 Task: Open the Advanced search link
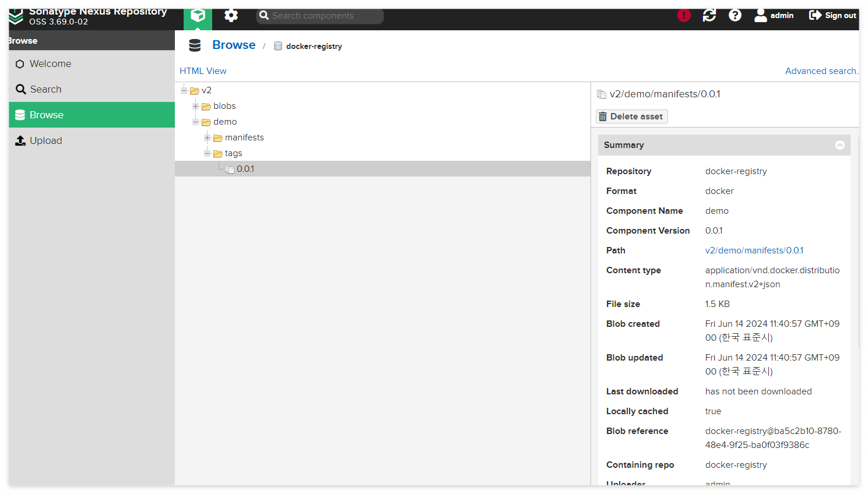[821, 71]
